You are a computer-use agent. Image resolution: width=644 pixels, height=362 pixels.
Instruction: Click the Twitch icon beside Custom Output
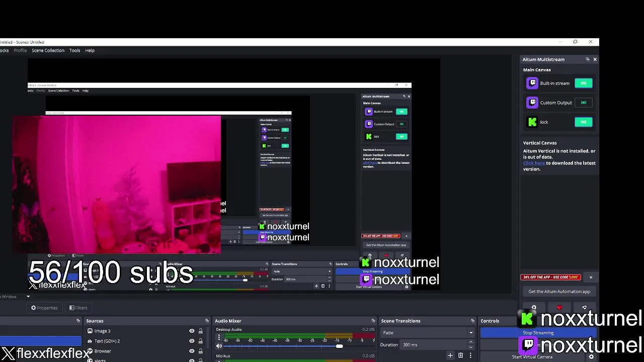(532, 103)
